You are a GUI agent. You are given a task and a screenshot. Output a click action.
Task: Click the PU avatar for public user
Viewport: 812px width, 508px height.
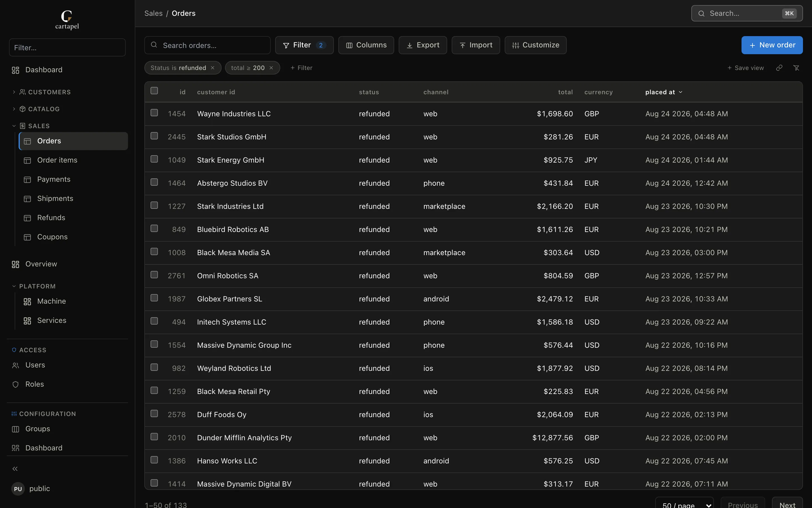18,489
